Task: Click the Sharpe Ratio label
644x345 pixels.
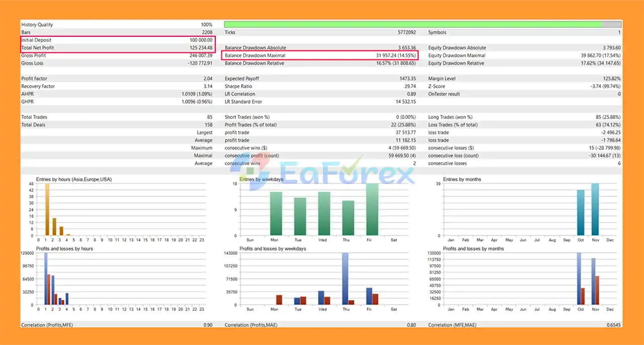Action: pyautogui.click(x=239, y=87)
